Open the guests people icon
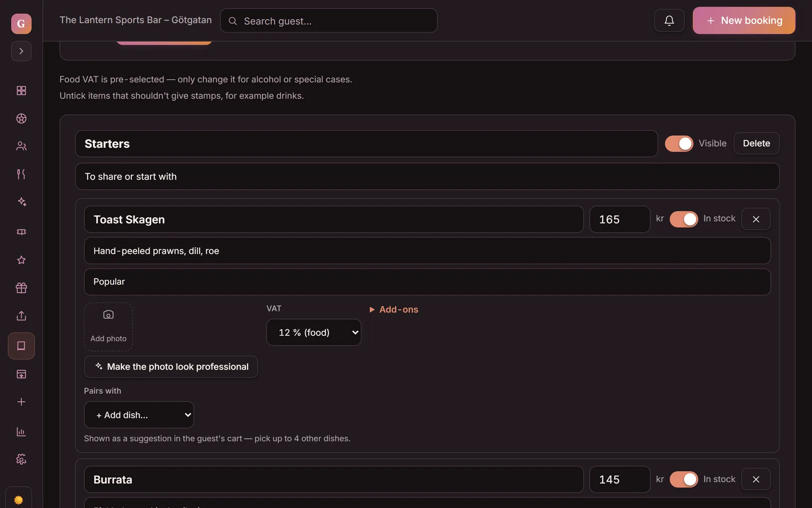 coord(21,146)
